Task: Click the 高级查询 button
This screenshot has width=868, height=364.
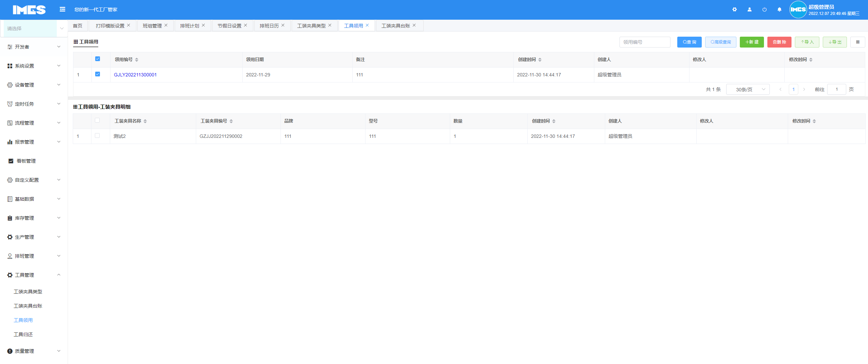Action: pyautogui.click(x=720, y=42)
